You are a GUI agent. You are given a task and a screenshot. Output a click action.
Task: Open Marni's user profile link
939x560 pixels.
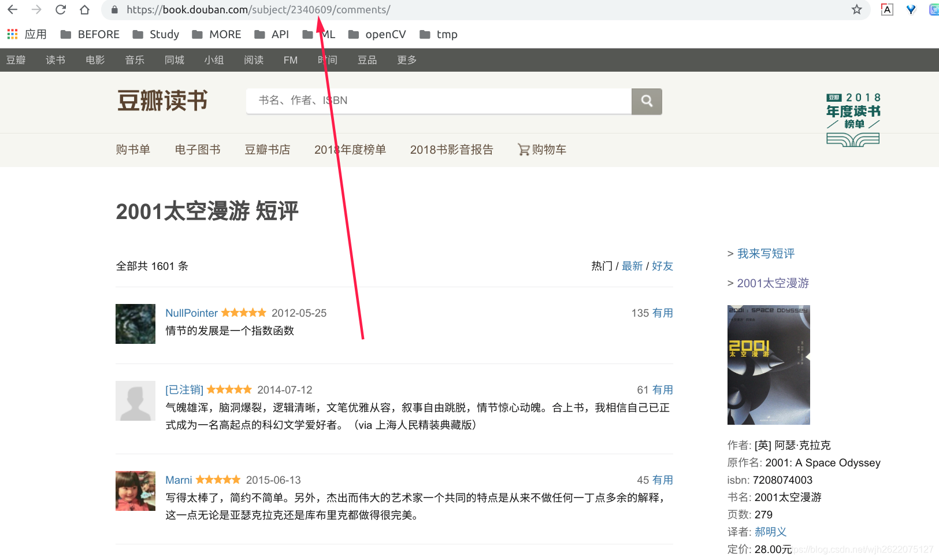(x=179, y=480)
